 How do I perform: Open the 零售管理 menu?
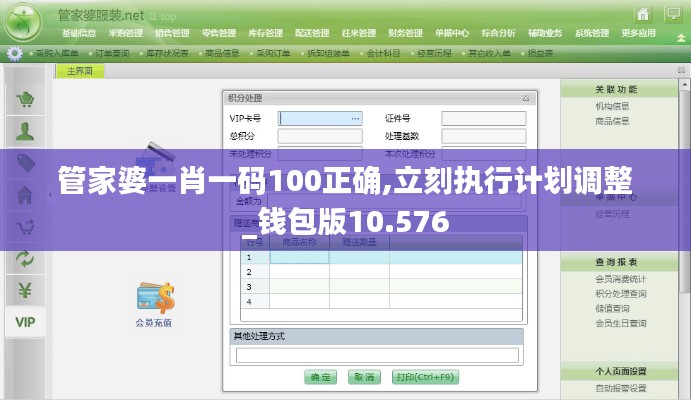pyautogui.click(x=219, y=33)
